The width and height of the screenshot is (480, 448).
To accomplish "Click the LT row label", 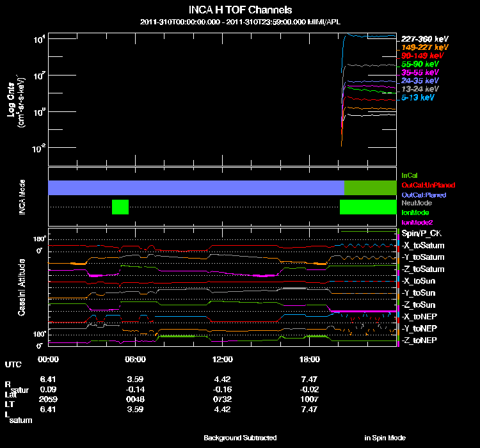I will point(10,404).
